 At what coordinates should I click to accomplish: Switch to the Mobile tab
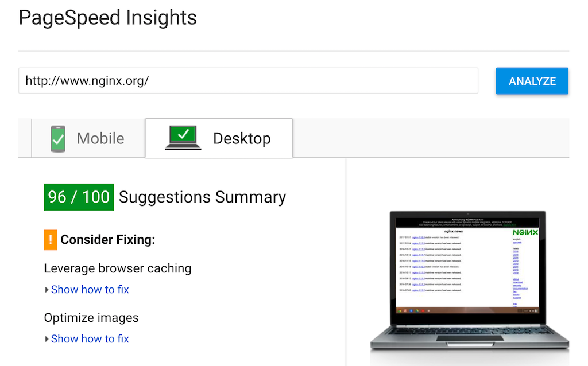88,138
